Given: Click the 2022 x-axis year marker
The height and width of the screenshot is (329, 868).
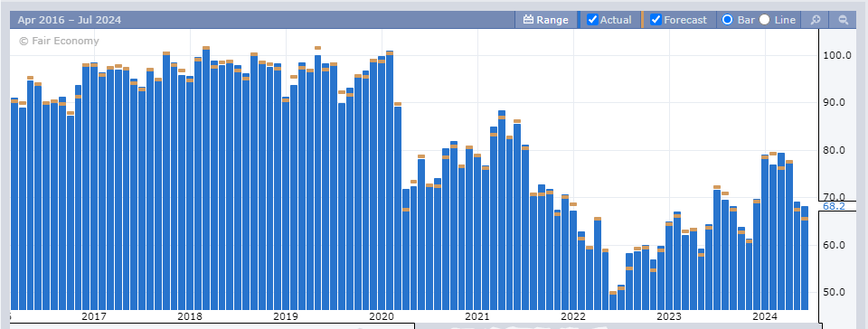Looking at the screenshot, I should 573,317.
